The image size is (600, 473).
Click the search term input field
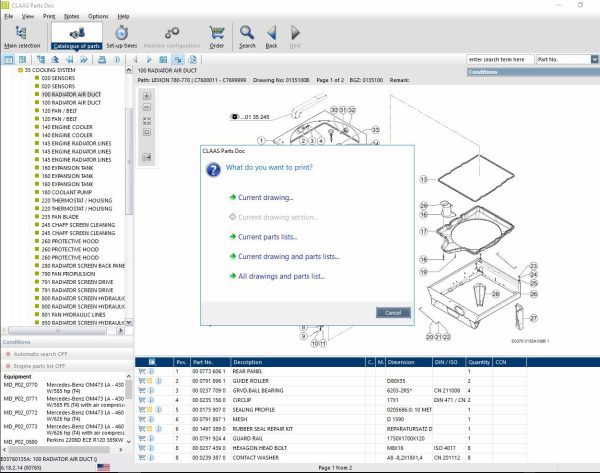500,59
